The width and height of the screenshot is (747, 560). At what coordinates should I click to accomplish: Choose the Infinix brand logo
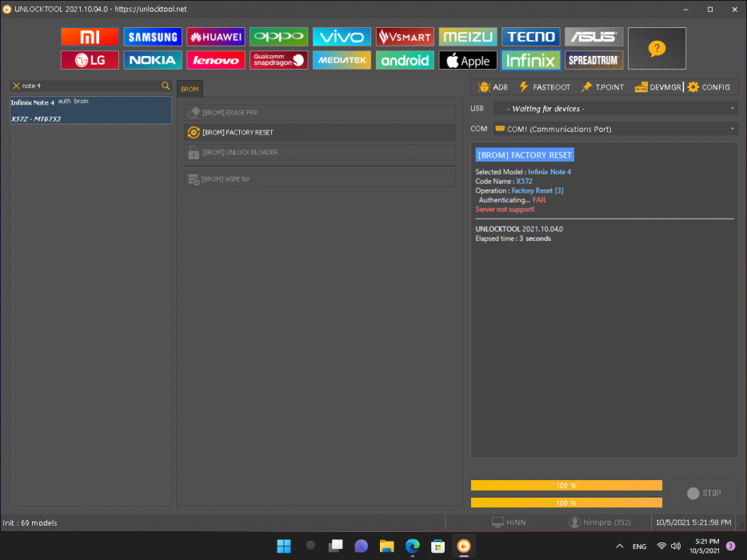coord(531,60)
